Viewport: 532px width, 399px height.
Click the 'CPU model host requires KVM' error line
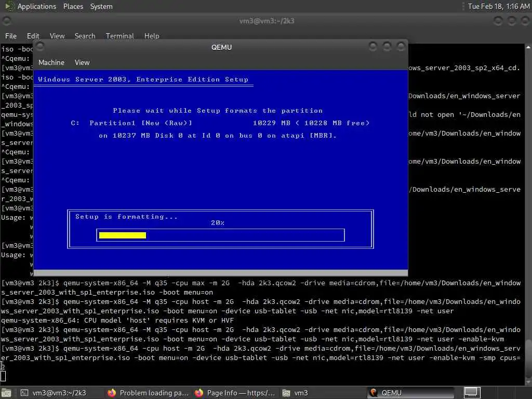click(x=117, y=320)
